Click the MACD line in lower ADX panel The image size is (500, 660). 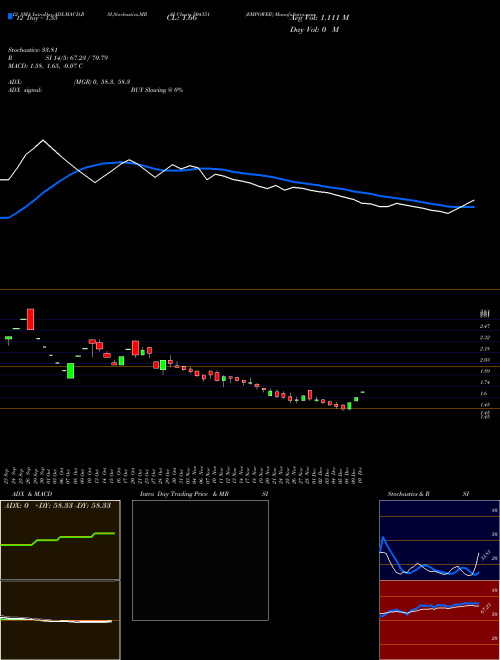[x=56, y=620]
